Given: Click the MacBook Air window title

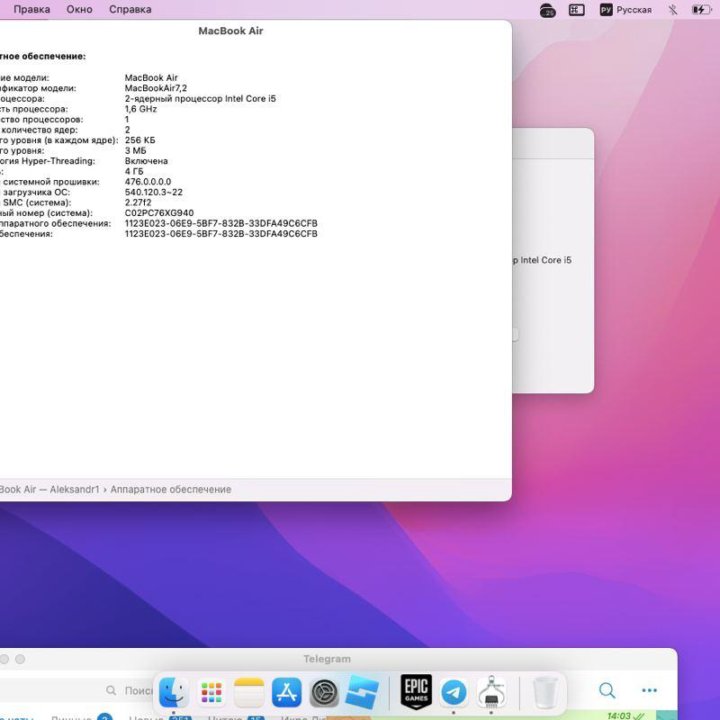Looking at the screenshot, I should pos(231,31).
